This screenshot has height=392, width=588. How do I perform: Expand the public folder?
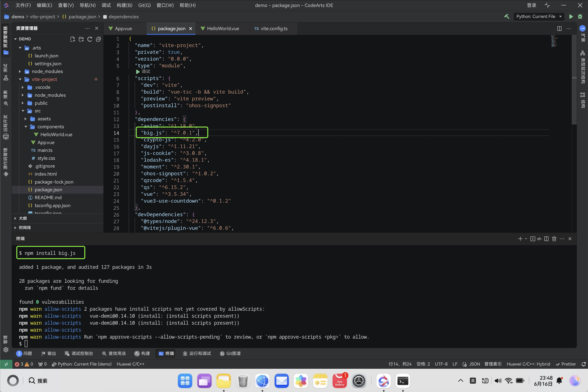pos(23,103)
